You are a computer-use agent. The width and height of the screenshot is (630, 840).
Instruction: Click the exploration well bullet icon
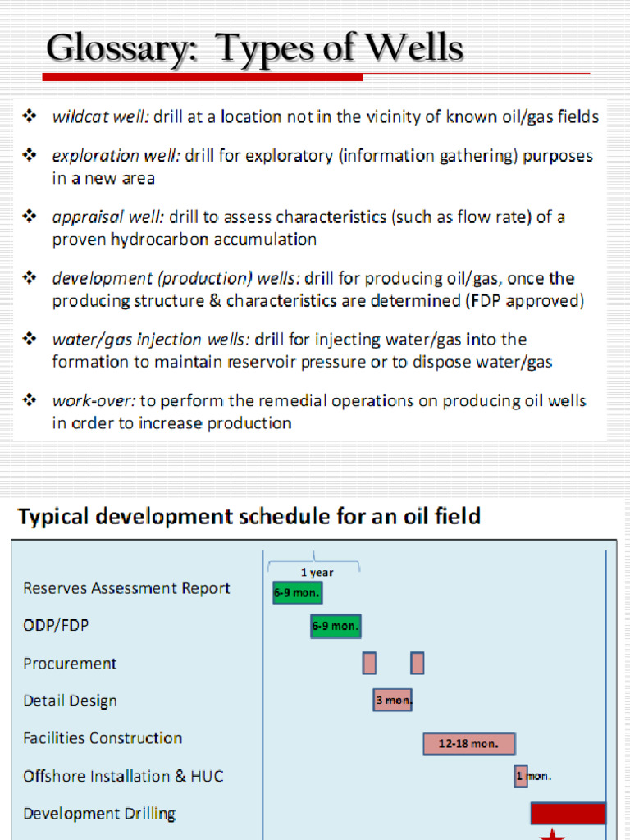pos(29,155)
